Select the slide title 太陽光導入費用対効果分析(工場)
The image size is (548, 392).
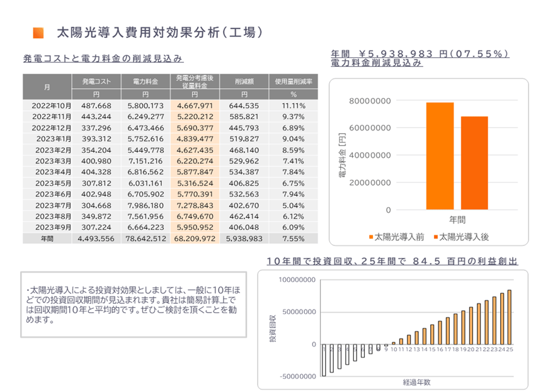159,32
